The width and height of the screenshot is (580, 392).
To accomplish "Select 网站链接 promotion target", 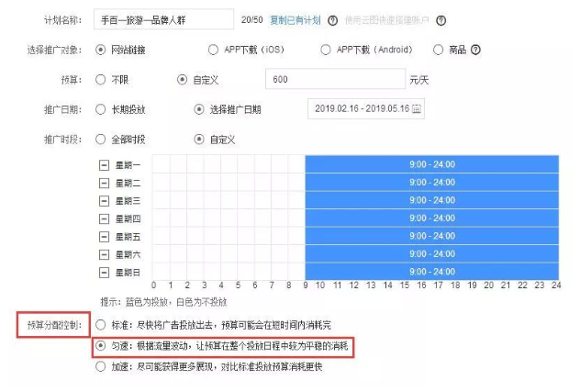I will 100,50.
